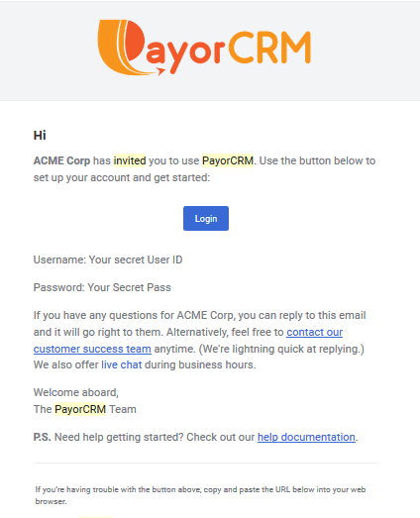Click highlighted PayorCRM in the team signature

pos(80,409)
